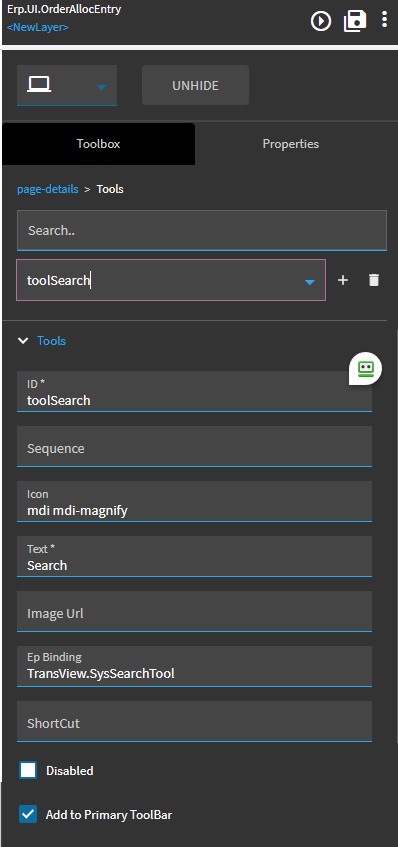The image size is (398, 847).
Task: Click the Search.. input field
Action: pos(202,230)
